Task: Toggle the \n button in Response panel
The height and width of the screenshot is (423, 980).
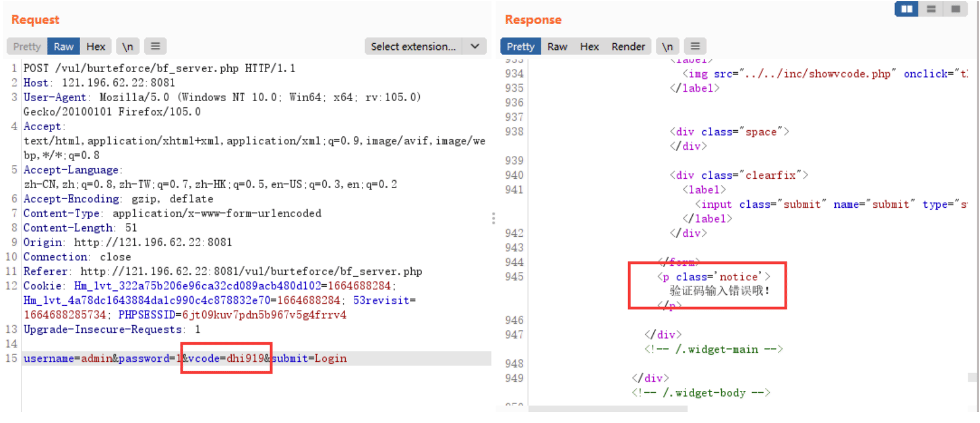Action: (x=668, y=46)
